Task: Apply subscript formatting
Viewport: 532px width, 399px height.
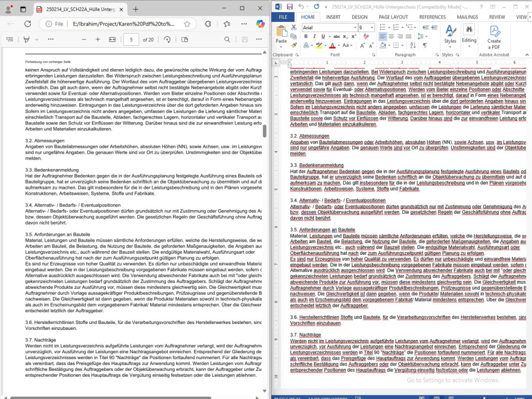Action: 345,36
